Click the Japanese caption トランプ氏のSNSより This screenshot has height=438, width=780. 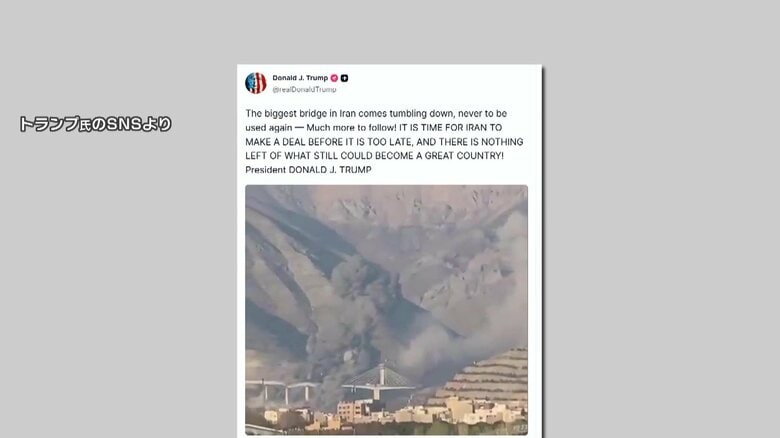click(95, 124)
